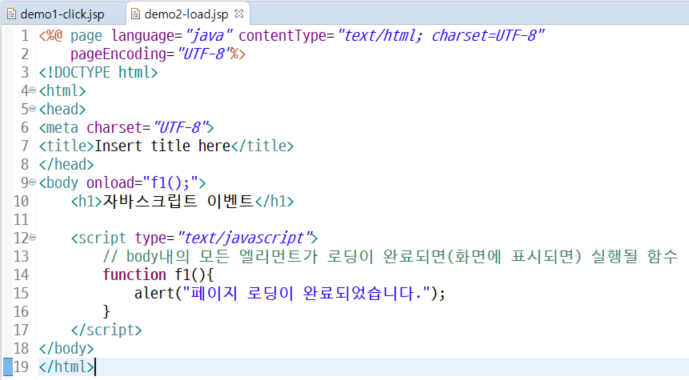Click the onload="f1();" attribute
689x380 pixels.
point(142,182)
